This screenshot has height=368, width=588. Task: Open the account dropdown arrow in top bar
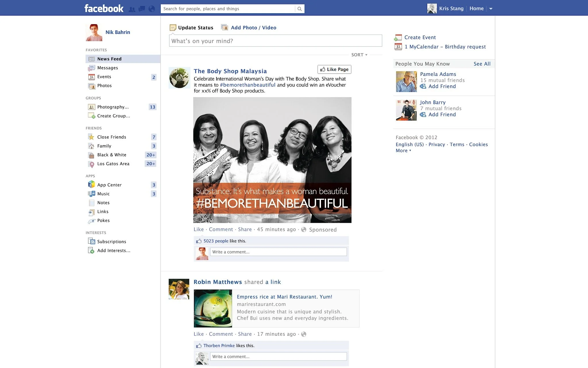(491, 9)
